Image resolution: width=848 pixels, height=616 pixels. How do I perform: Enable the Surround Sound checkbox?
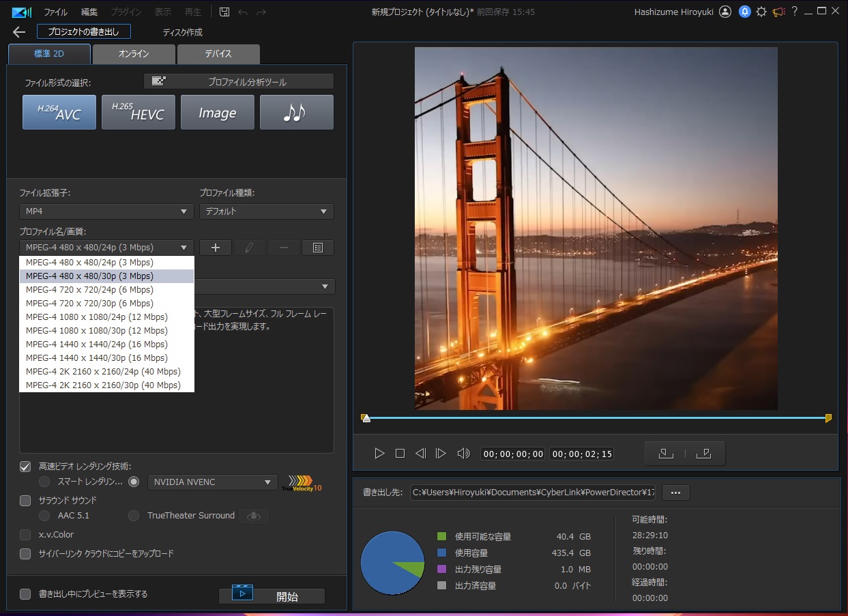[x=25, y=501]
